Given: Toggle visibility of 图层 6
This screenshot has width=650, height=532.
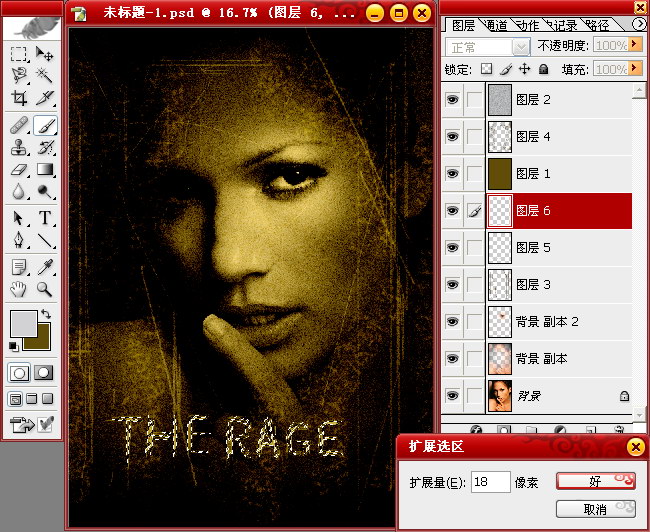Looking at the screenshot, I should [452, 211].
